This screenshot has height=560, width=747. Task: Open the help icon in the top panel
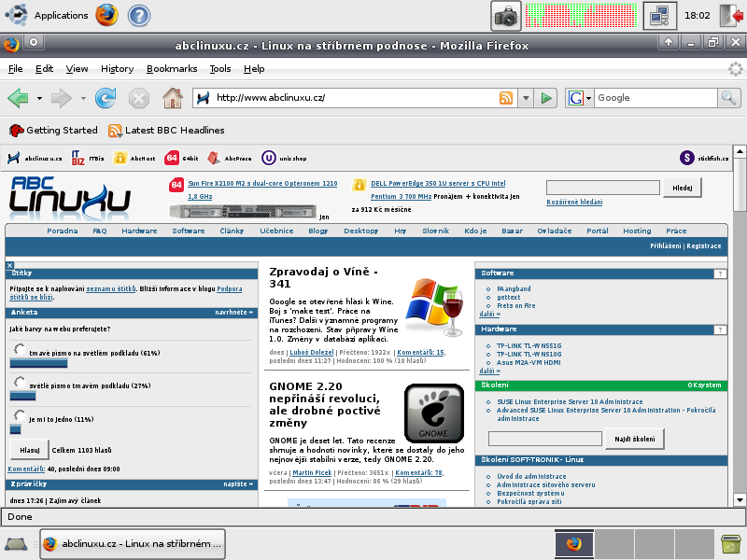pos(139,15)
